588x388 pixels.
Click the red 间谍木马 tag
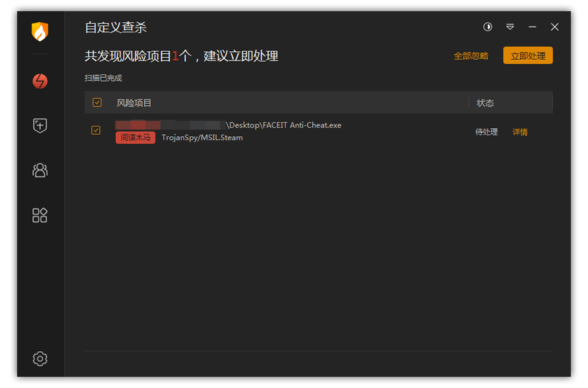coord(136,137)
